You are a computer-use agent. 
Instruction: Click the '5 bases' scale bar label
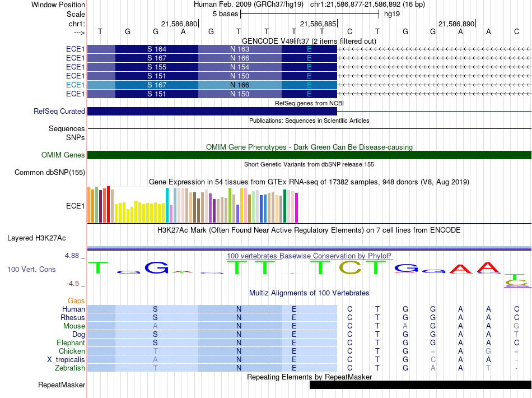[225, 14]
